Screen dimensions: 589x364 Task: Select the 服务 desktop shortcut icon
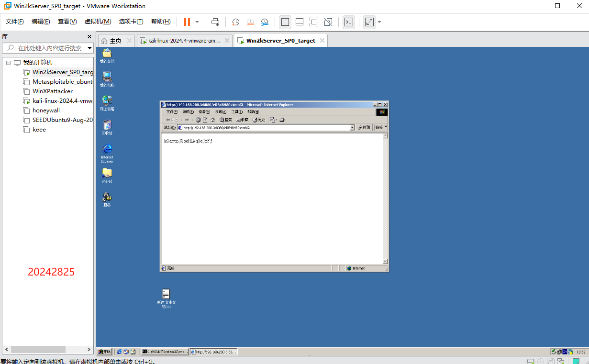(107, 199)
